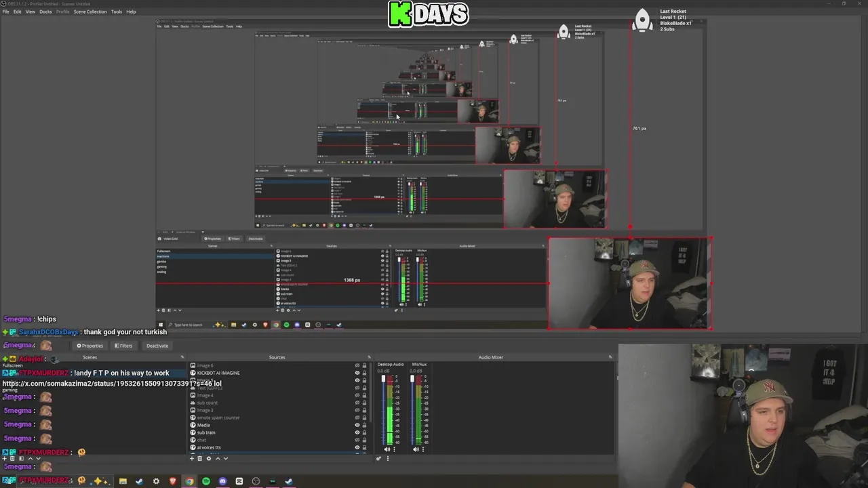Open Audio Mixer dock three-dot menu
Viewport: 868px width, 488px height.
tap(388, 458)
